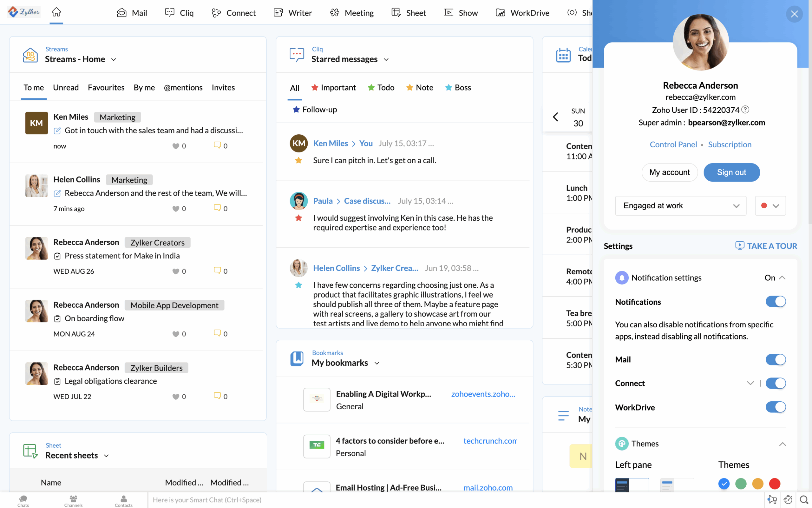The height and width of the screenshot is (508, 812).
Task: Select the orange theme color
Action: [x=758, y=484]
